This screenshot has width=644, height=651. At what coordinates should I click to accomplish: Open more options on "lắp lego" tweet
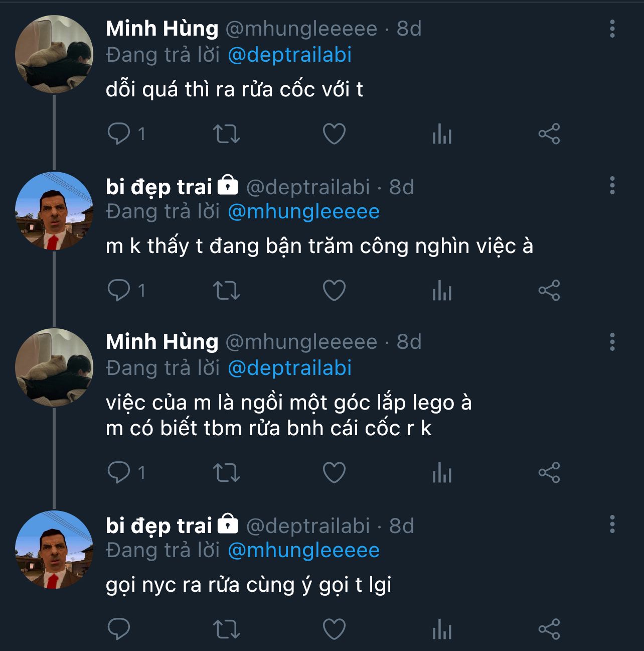[612, 342]
